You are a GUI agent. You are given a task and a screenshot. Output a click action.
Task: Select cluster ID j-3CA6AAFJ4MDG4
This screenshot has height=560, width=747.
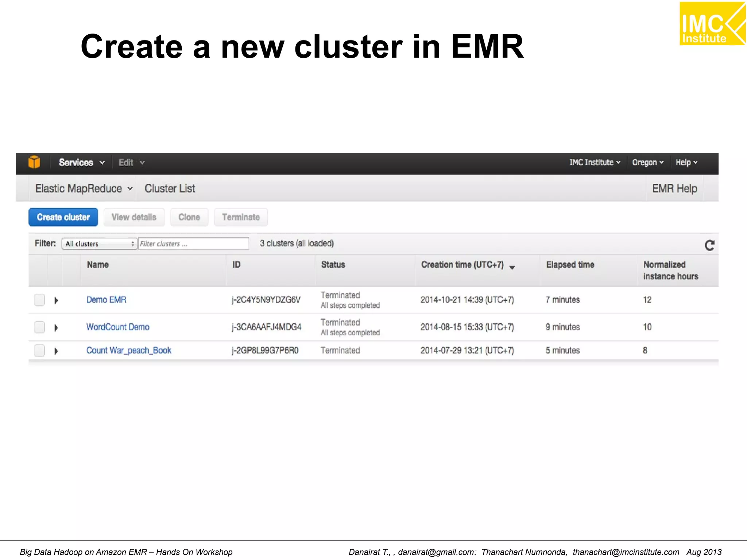pos(267,327)
